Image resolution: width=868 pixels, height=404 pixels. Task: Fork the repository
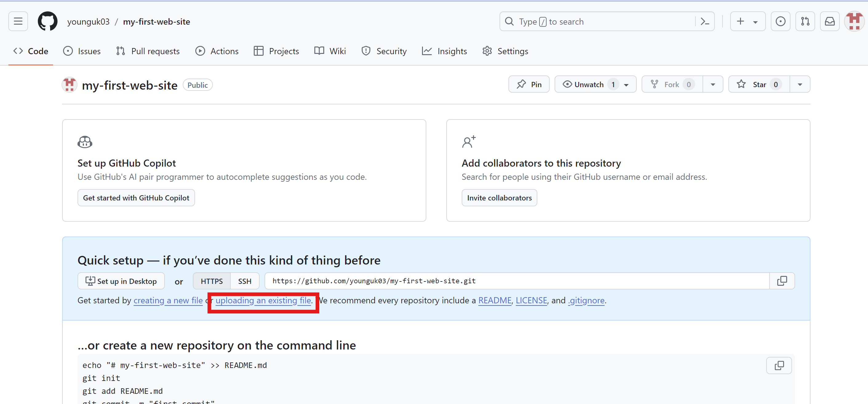point(672,84)
